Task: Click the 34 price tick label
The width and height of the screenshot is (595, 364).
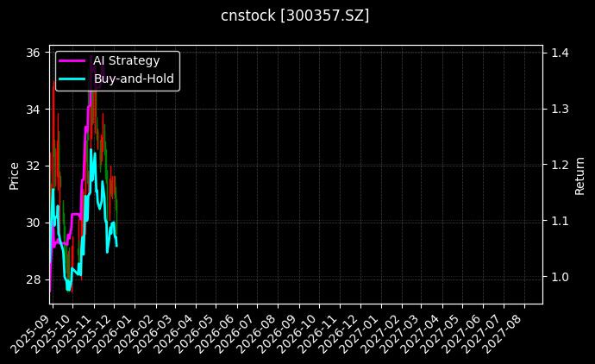Action: (33, 110)
